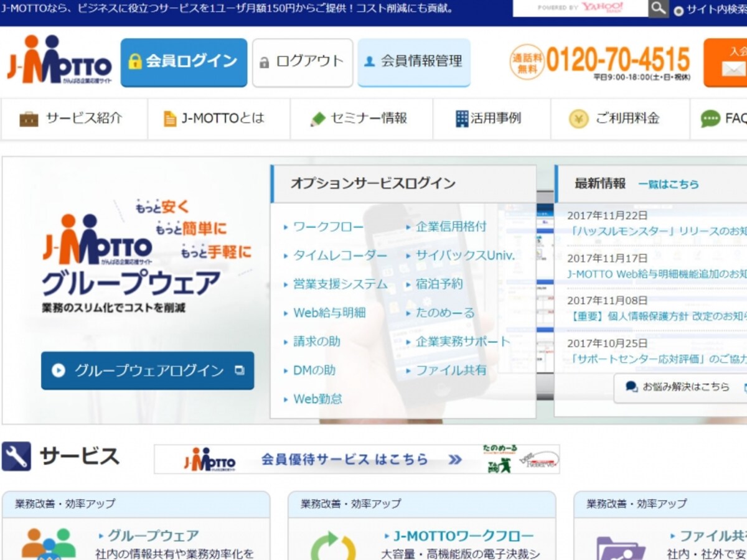Click the search magnifier icon

[x=658, y=9]
